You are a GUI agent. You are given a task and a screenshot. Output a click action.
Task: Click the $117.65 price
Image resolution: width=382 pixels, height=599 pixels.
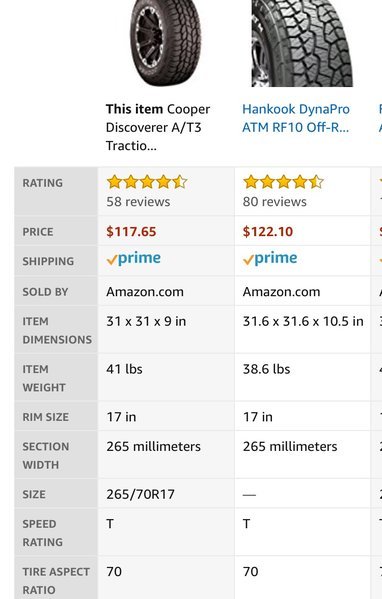131,232
